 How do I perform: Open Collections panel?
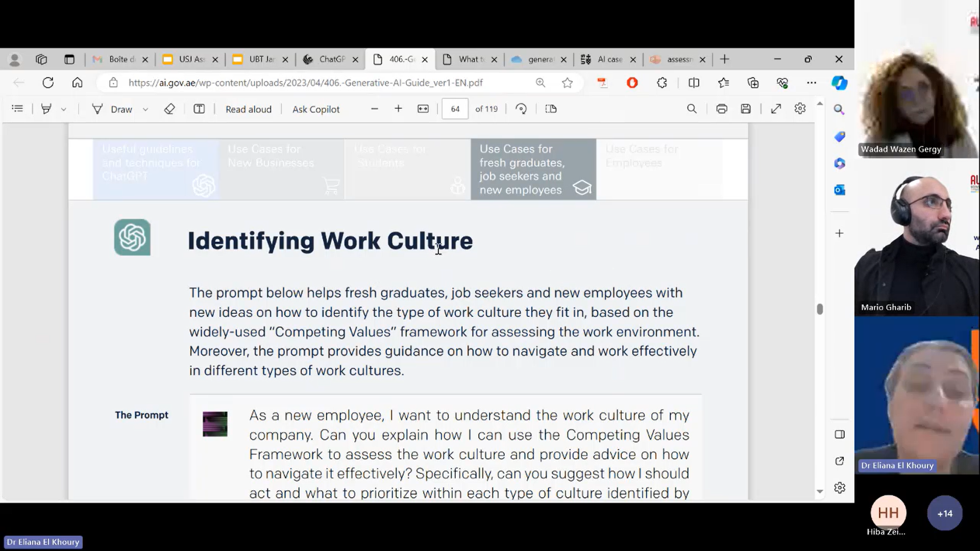point(753,83)
